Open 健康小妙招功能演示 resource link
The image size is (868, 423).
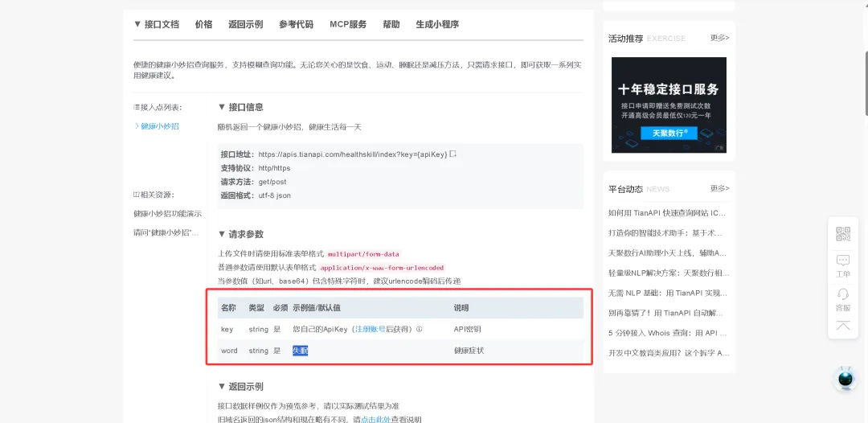pyautogui.click(x=167, y=214)
